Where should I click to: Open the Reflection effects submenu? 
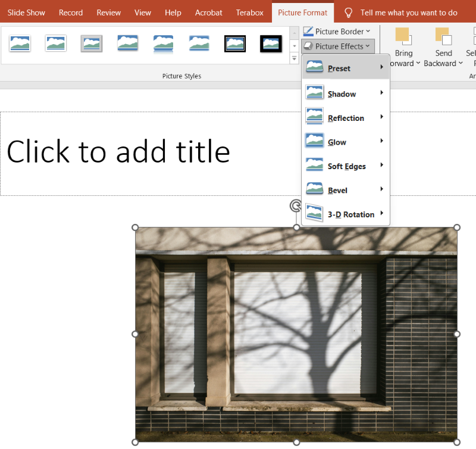tap(346, 117)
